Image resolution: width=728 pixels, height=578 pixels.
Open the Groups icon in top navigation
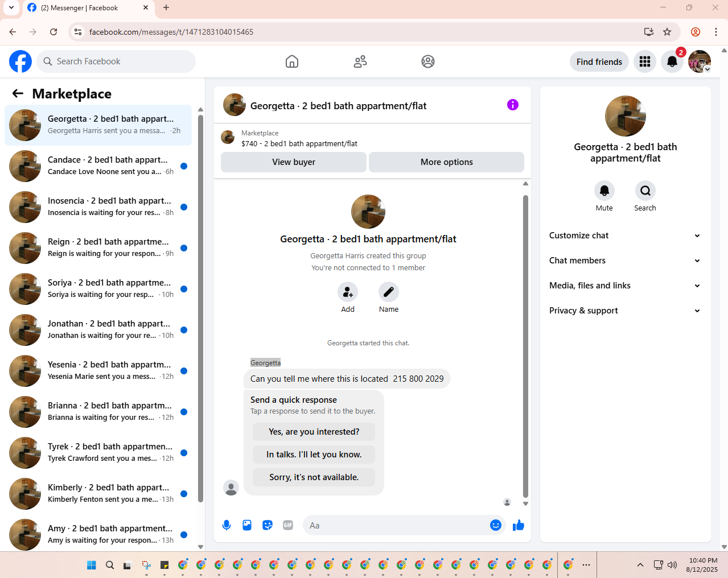coord(428,61)
